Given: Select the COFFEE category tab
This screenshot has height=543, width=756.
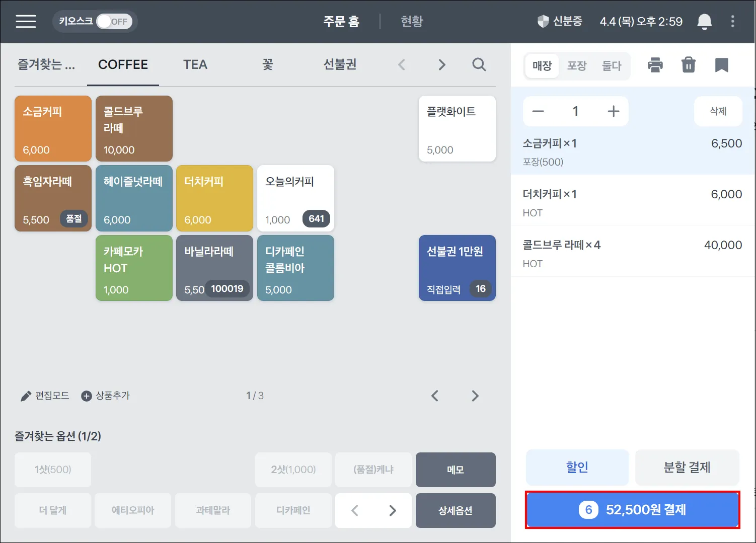Looking at the screenshot, I should (x=123, y=64).
